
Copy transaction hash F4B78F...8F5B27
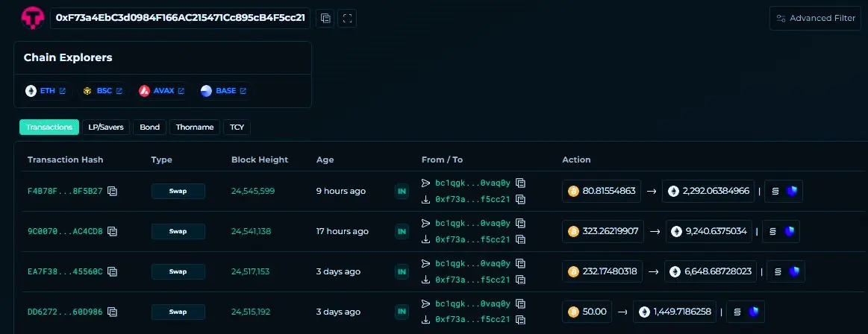[113, 192]
